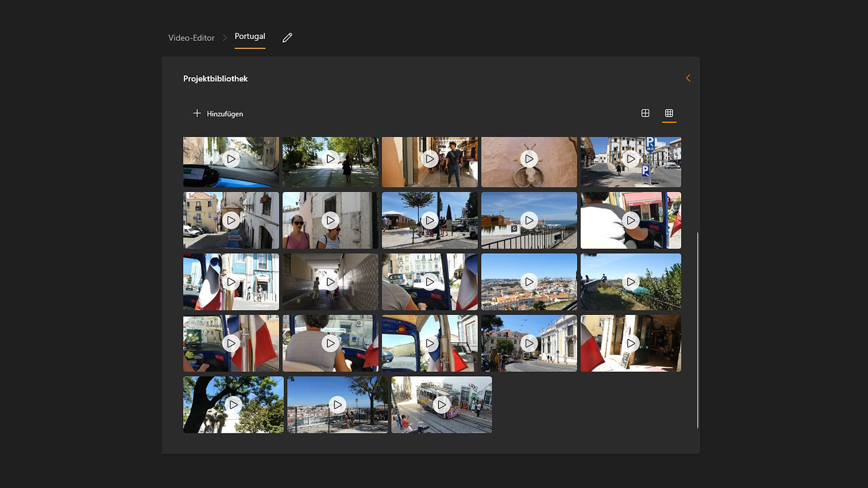Click the plus icon beside Hinzufügen
Screen dimensions: 868x488
point(197,113)
